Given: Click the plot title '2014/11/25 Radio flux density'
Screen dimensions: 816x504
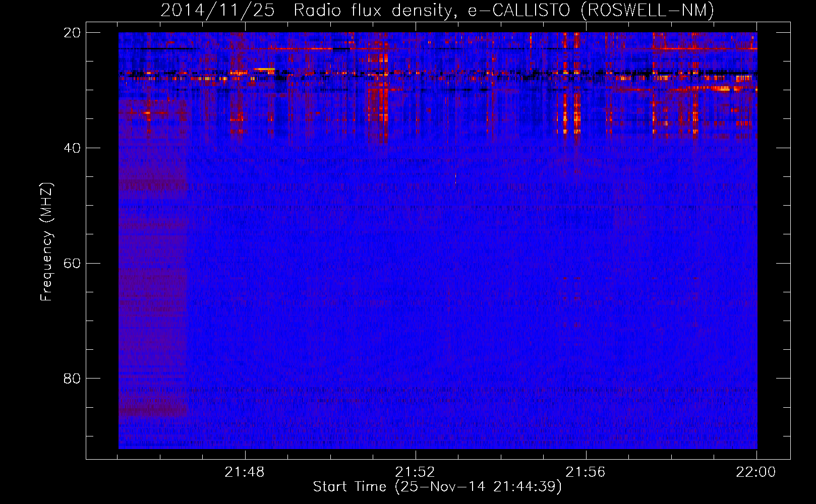Looking at the screenshot, I should click(x=437, y=11).
